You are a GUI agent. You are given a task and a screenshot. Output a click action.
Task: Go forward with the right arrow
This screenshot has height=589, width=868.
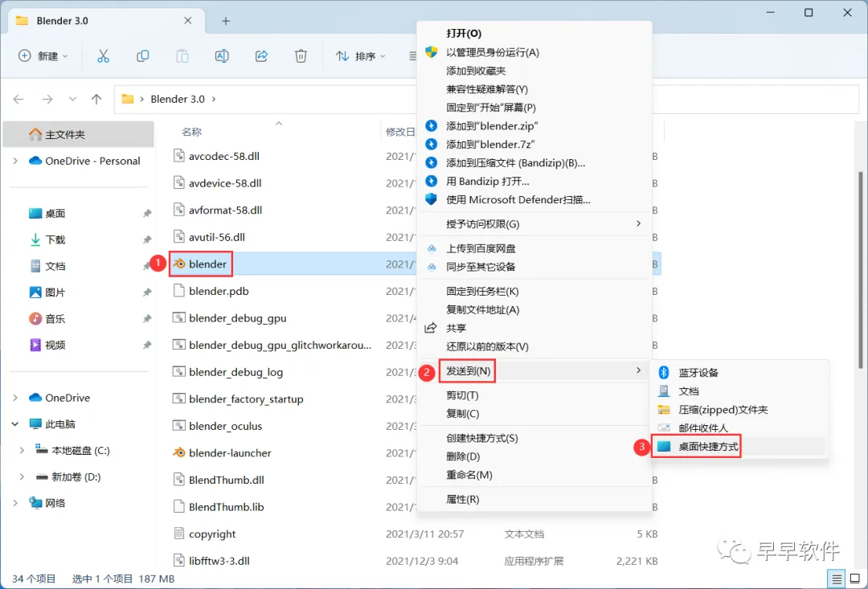(x=47, y=99)
